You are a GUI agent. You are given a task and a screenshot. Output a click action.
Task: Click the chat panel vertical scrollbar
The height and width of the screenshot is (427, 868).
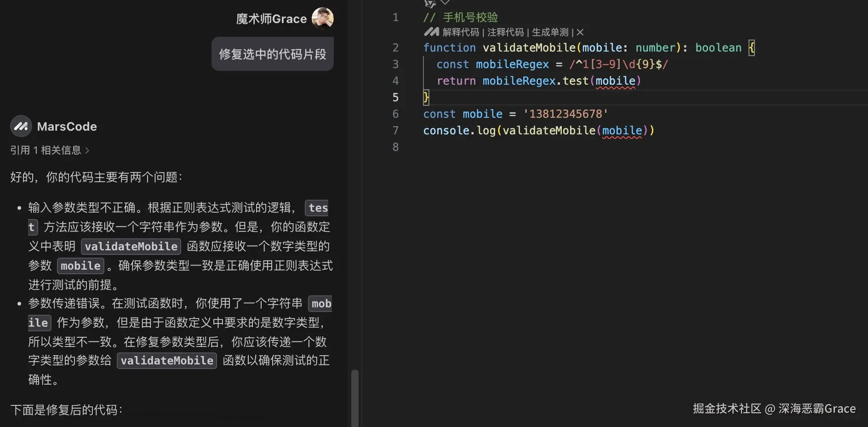pyautogui.click(x=354, y=398)
